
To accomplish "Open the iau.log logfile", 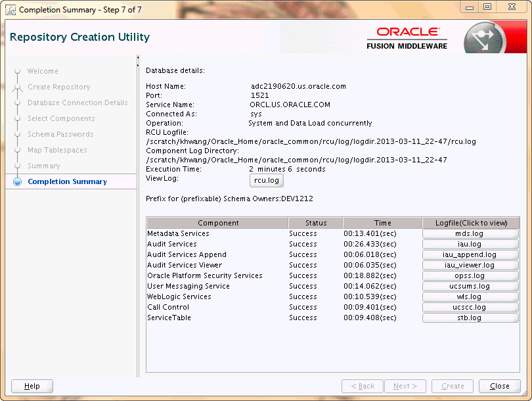I will [470, 244].
